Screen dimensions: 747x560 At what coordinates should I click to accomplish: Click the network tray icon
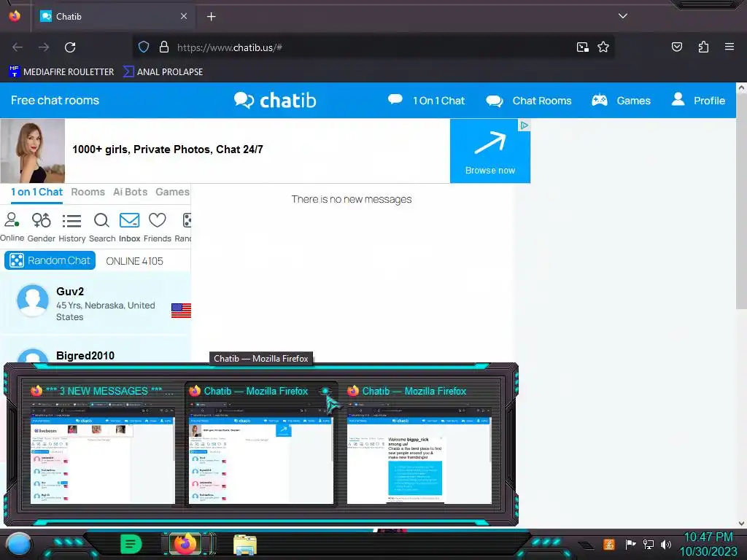coord(649,544)
